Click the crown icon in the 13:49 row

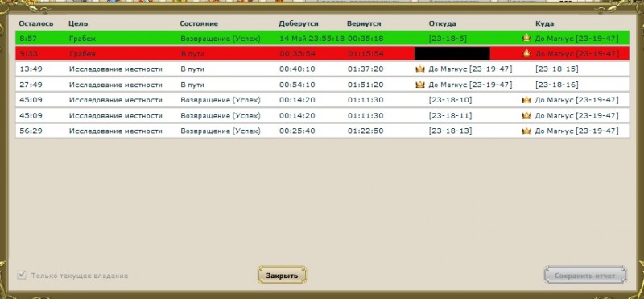419,69
